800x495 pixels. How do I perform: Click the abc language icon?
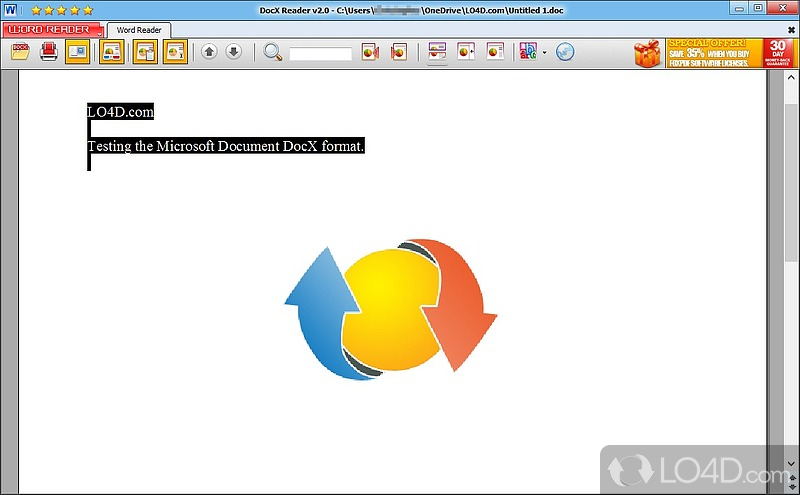pyautogui.click(x=528, y=52)
